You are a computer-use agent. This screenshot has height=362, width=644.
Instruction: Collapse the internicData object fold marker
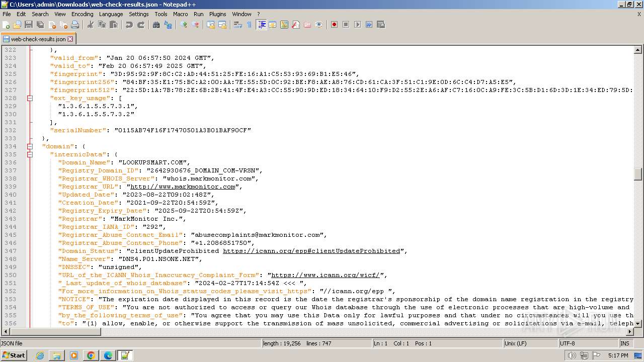click(30, 154)
